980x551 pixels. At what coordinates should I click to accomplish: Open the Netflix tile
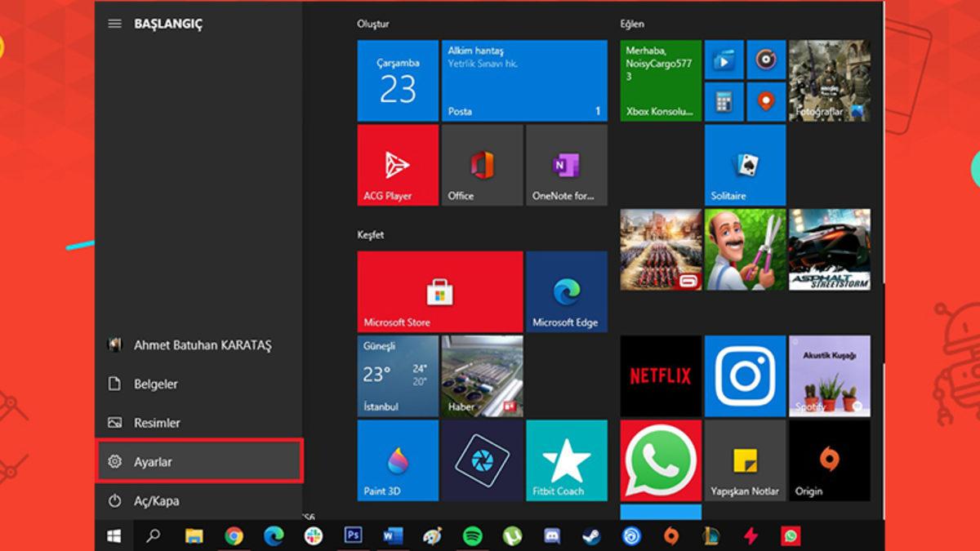point(659,375)
